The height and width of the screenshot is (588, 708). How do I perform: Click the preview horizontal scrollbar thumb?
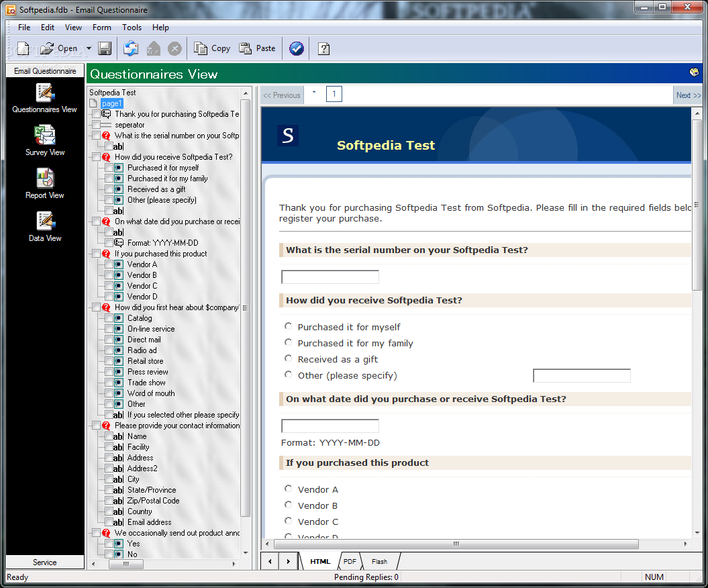[x=456, y=544]
